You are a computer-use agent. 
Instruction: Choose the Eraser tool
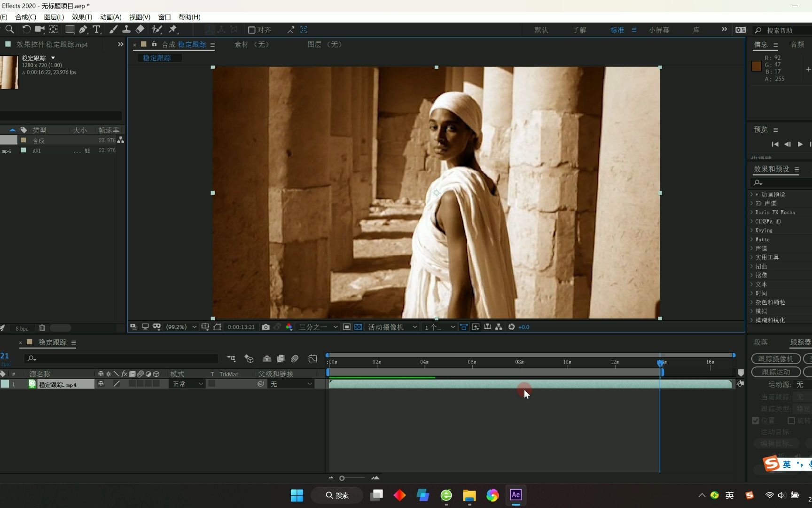(140, 30)
